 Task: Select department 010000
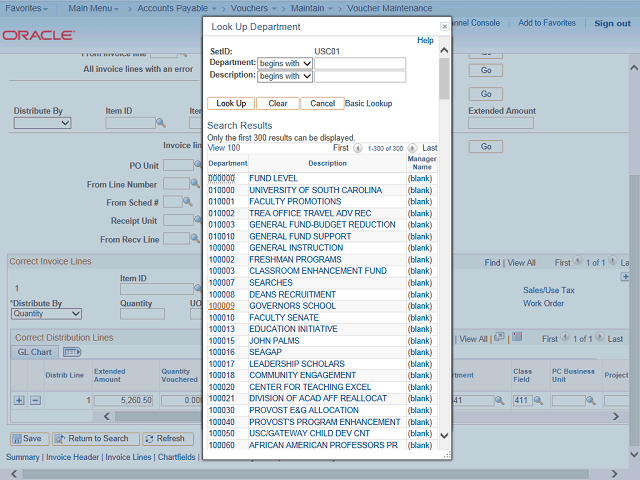(x=222, y=190)
